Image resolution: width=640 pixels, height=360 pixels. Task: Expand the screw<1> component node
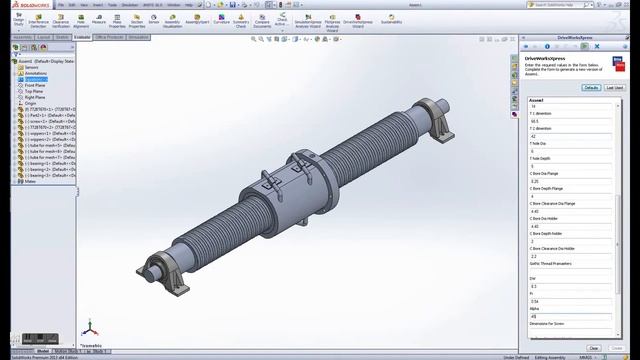point(15,122)
